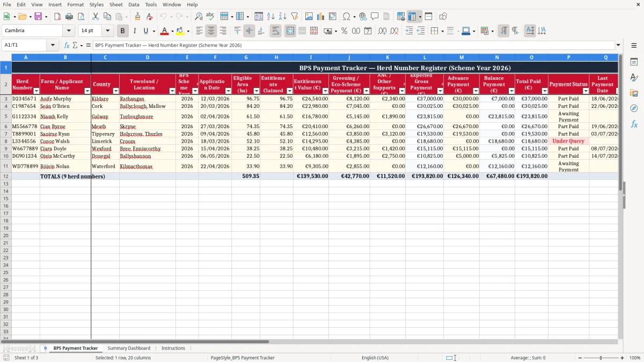Screen dimensions: 644x362
Task: Open the Styles menu
Action: tap(97, 4)
